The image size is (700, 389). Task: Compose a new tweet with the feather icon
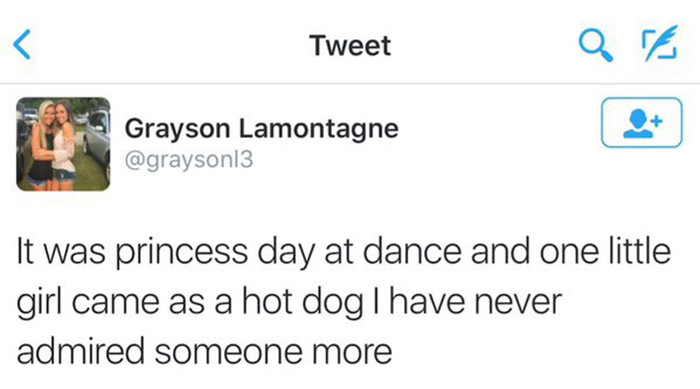[660, 43]
